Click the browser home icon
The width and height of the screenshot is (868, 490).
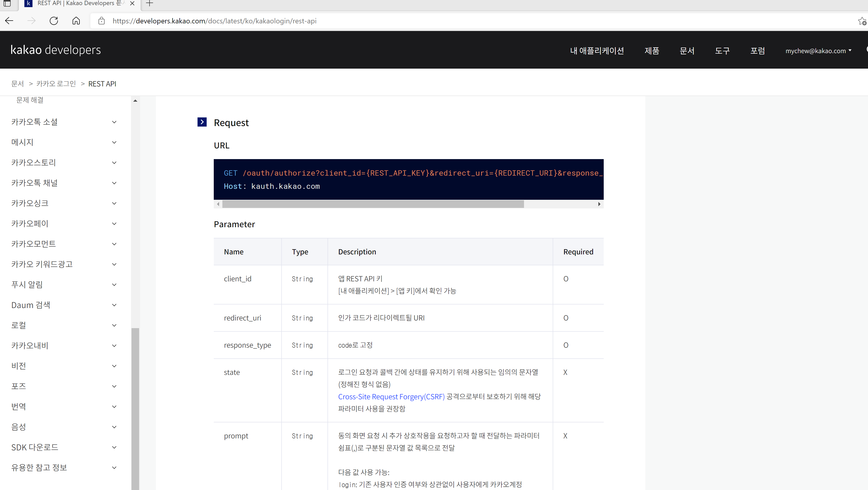point(76,21)
